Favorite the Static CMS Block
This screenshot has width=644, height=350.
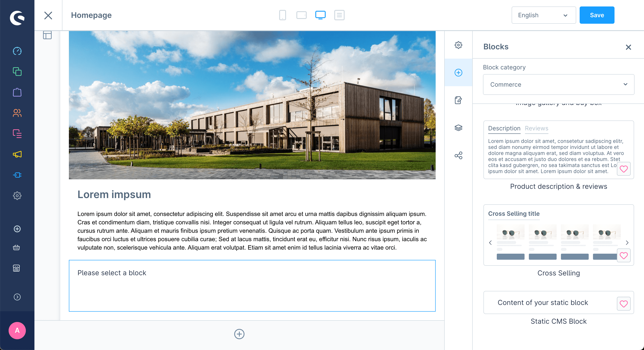click(624, 303)
